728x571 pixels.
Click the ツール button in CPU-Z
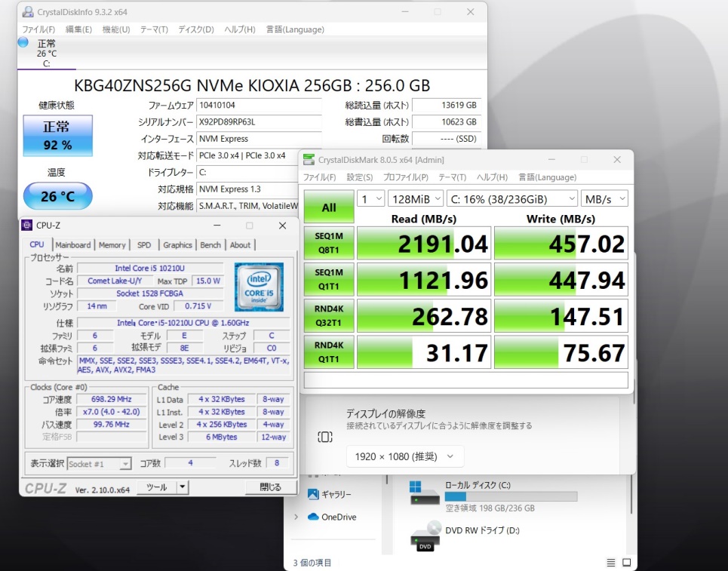click(x=157, y=487)
